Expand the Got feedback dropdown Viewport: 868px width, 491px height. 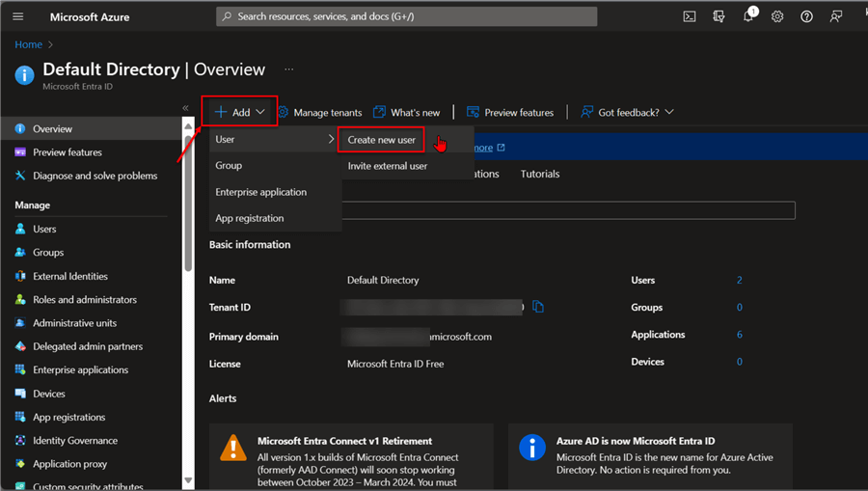(627, 112)
